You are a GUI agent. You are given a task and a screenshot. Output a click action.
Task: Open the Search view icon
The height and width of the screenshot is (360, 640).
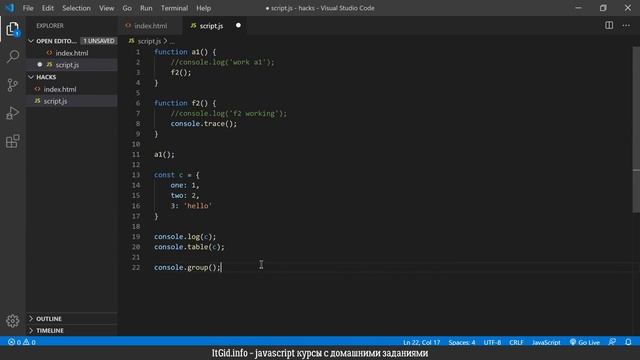pyautogui.click(x=13, y=56)
